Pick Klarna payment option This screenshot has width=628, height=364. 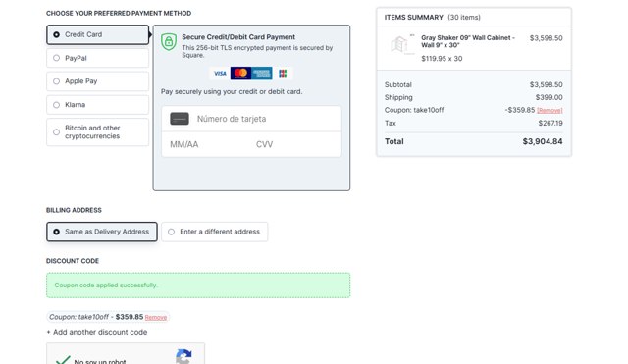point(57,105)
